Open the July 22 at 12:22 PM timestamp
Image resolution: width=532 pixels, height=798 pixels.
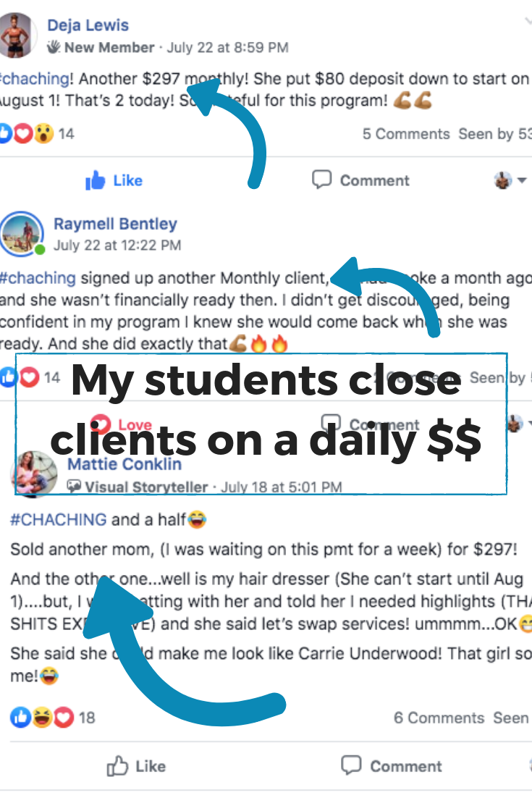click(117, 245)
